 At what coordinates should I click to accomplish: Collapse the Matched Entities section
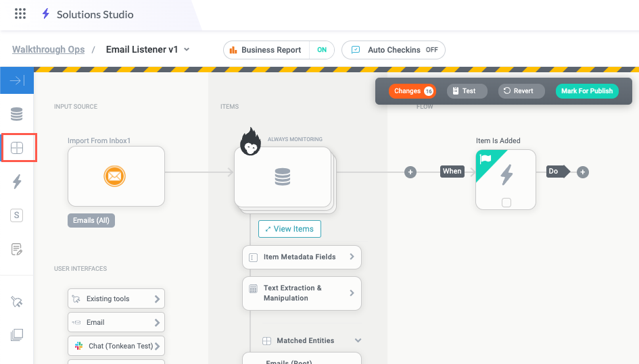coord(358,340)
